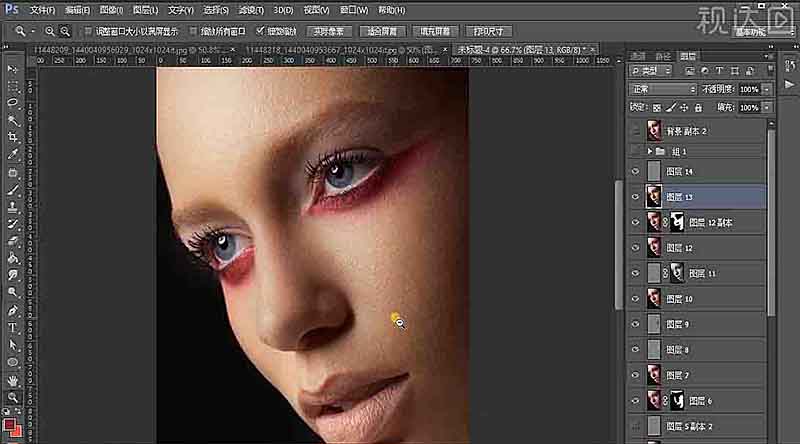Select the Brush tool

pos(13,190)
